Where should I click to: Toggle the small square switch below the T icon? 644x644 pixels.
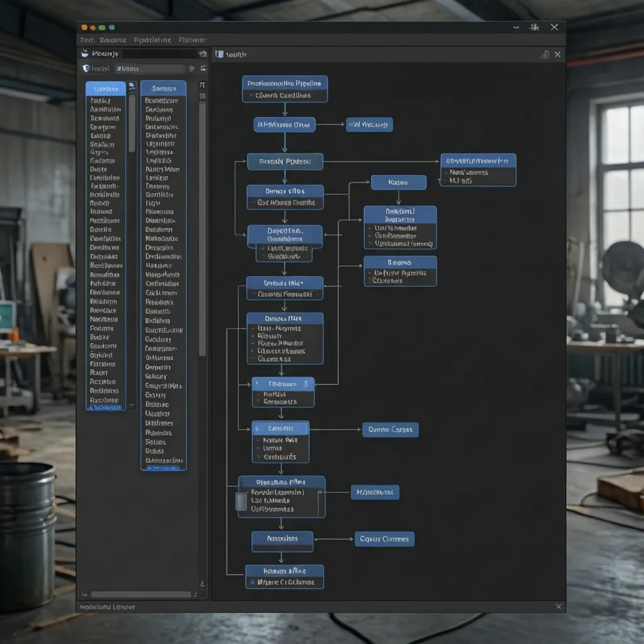tap(201, 96)
